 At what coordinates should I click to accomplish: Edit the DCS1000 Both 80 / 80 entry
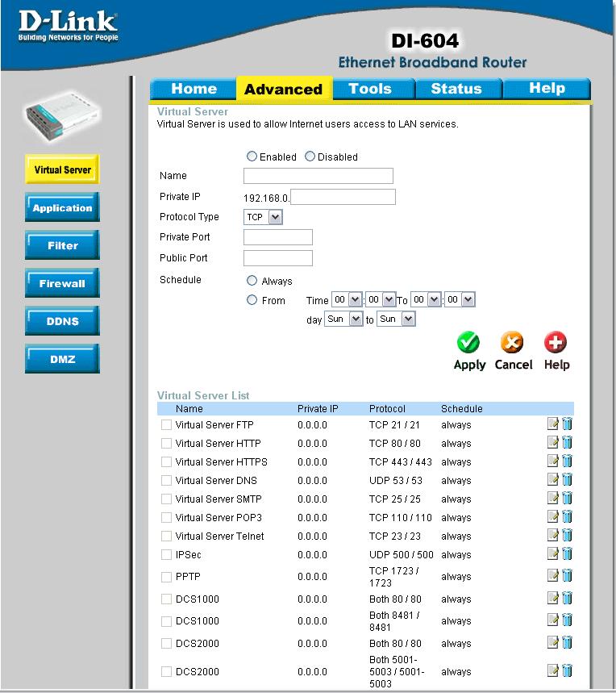click(553, 599)
